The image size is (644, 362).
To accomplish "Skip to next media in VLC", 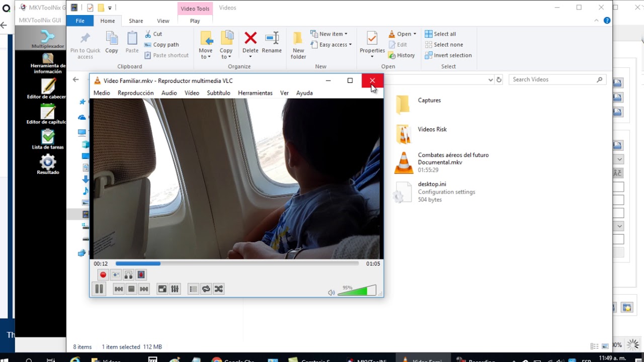I will 144,289.
